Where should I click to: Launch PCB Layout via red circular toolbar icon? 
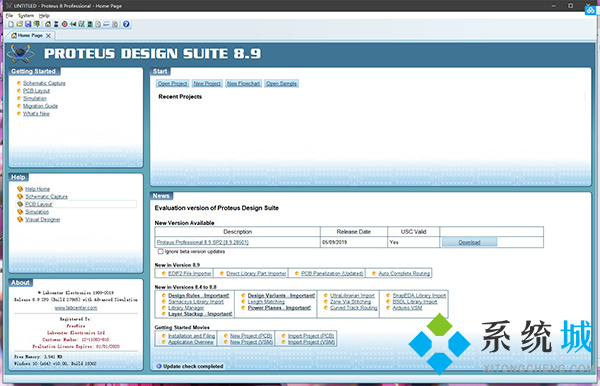point(65,24)
